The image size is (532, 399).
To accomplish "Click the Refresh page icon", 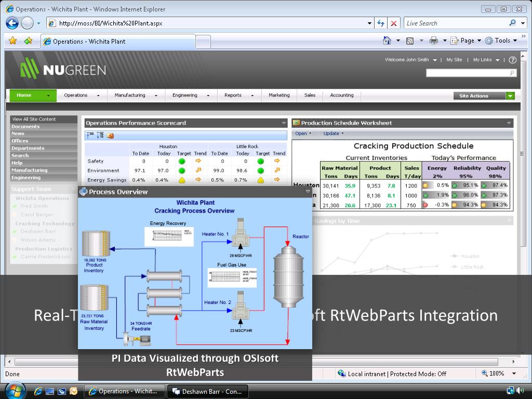I will pos(381,23).
